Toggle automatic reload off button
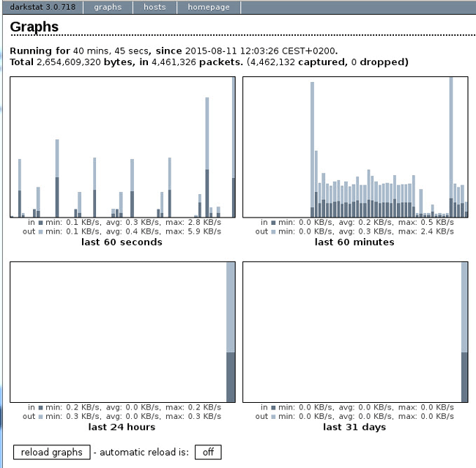This screenshot has width=476, height=468. 208,452
